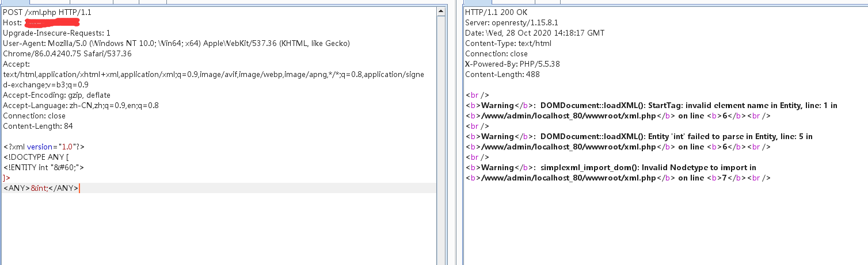Click the 'User-Agent: Mozilla/5.0' header line
The height and width of the screenshot is (265, 868).
tap(176, 43)
